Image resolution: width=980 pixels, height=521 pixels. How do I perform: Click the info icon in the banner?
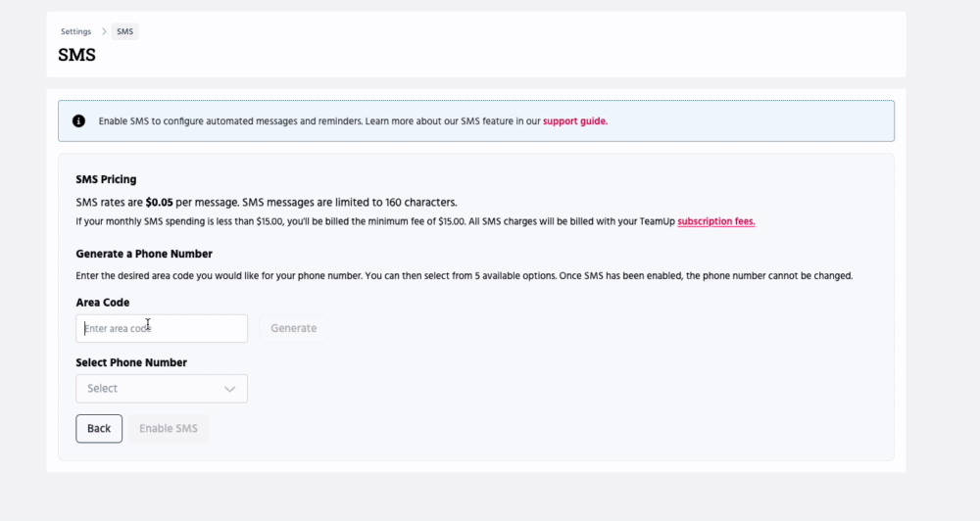tap(78, 121)
